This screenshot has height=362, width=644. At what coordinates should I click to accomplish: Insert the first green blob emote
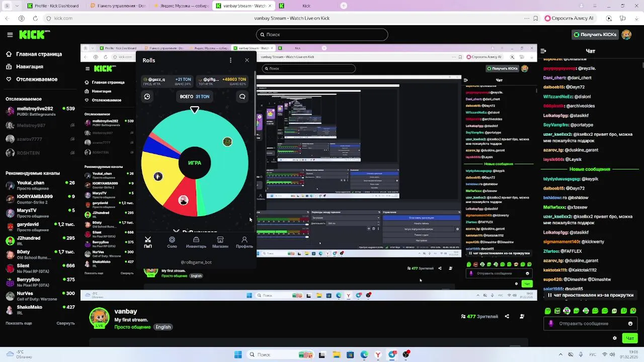548,311
